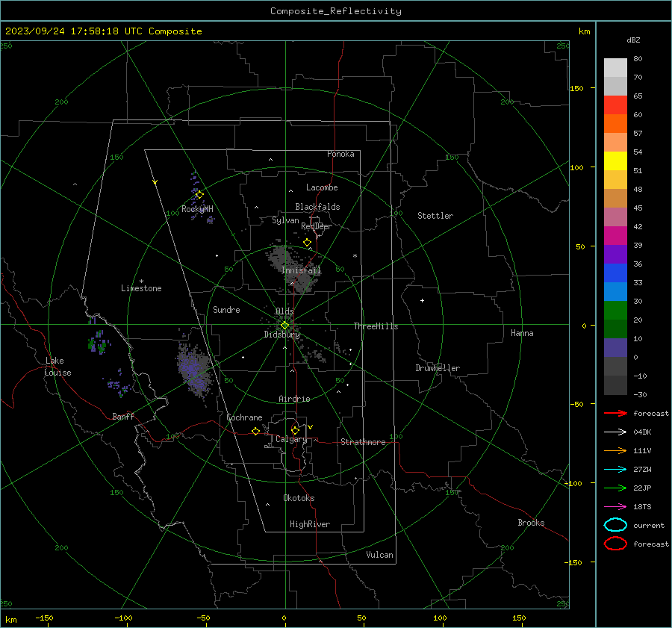
Task: Select the Lake Louise map label
Action: 57,367
